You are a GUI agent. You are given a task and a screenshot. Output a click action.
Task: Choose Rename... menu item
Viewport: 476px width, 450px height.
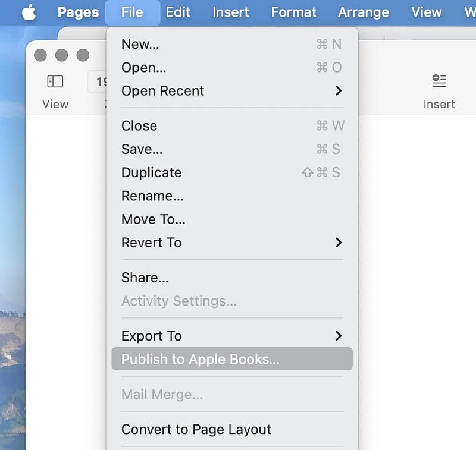pyautogui.click(x=232, y=196)
